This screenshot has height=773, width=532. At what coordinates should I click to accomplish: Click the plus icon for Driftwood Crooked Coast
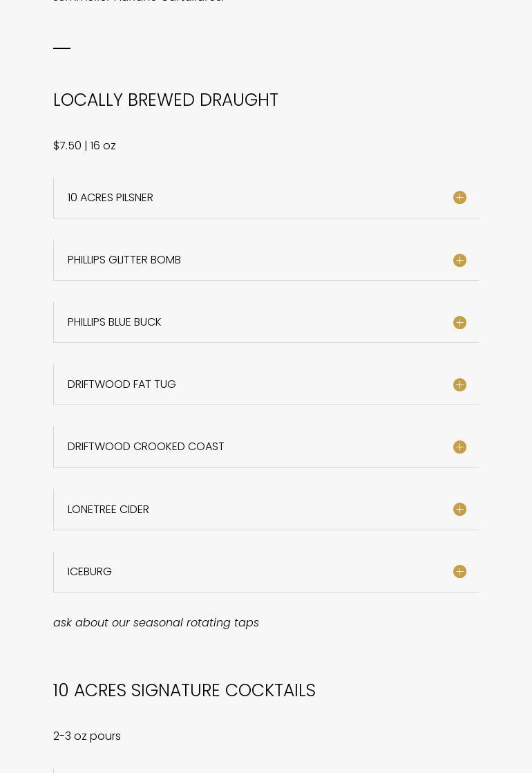[459, 447]
